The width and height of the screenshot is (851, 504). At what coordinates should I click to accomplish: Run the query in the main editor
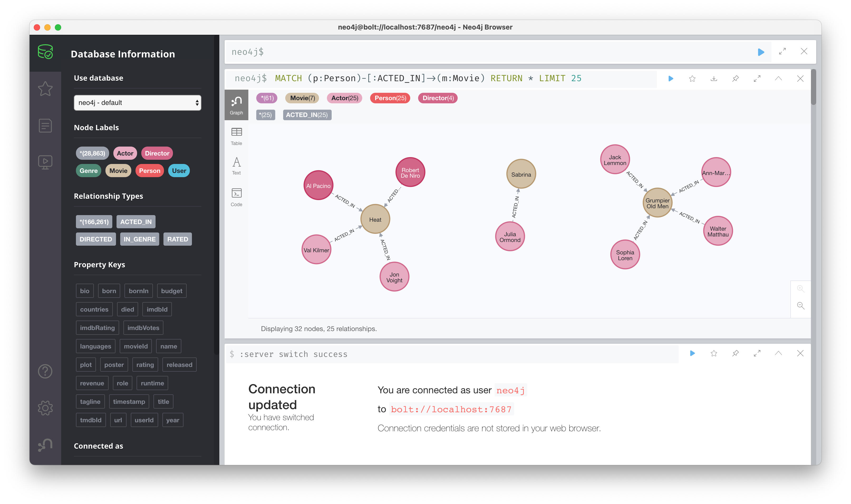tap(761, 52)
